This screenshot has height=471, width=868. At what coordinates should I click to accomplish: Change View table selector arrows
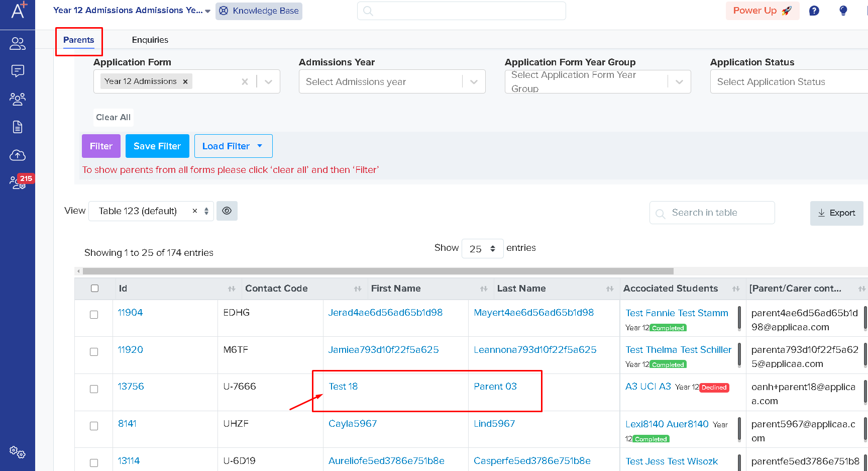[x=206, y=211]
